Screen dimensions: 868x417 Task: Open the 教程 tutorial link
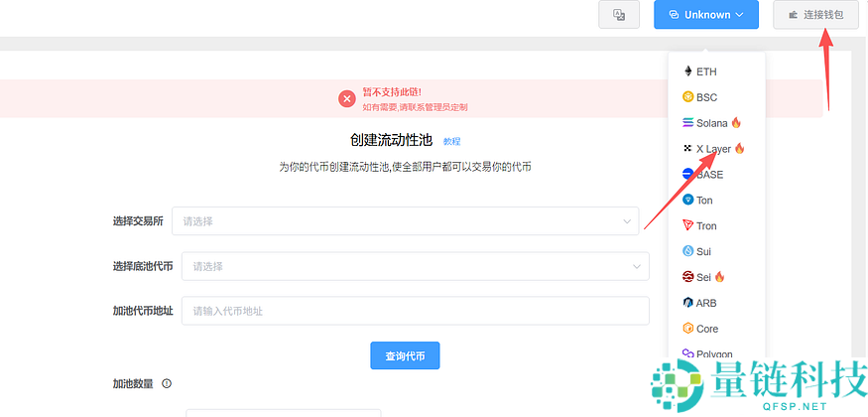[x=451, y=141]
